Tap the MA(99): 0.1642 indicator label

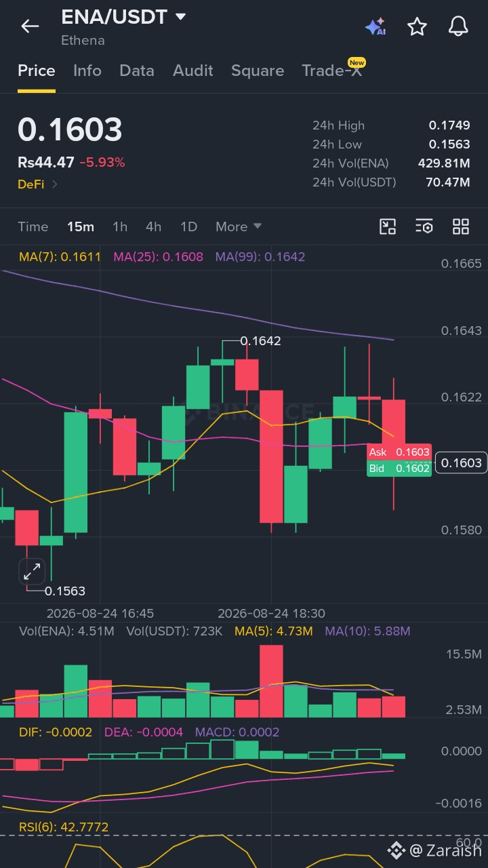(260, 257)
